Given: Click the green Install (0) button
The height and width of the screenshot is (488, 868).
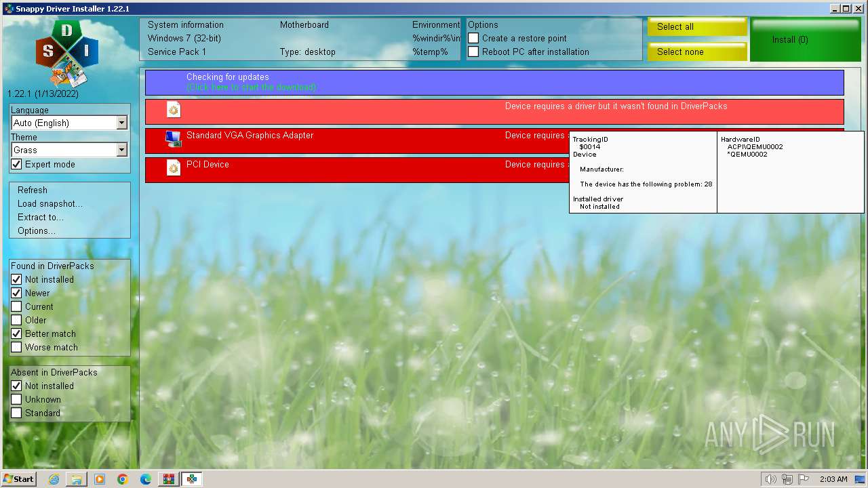Looking at the screenshot, I should [806, 40].
